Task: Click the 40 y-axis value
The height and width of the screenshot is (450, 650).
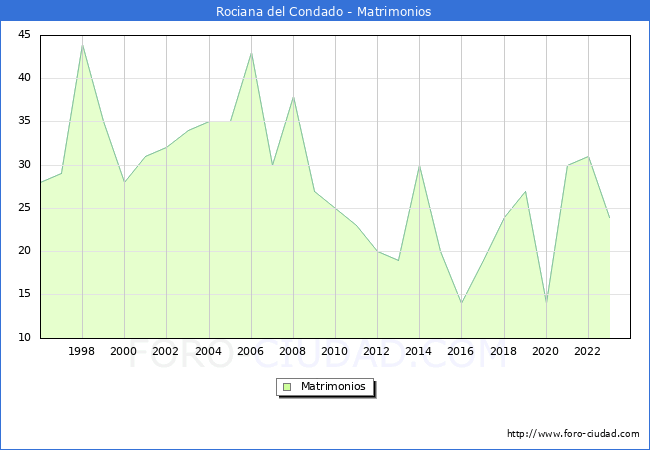Action: 24,77
